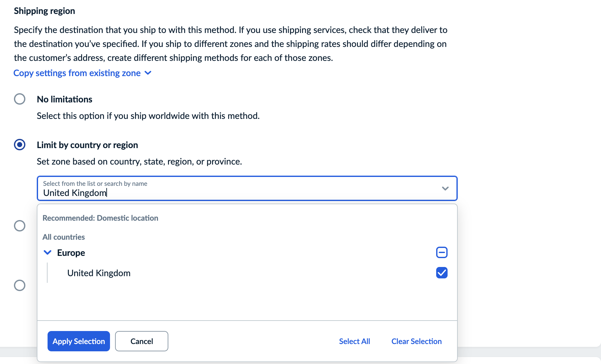Click the Europe region label
601x364 pixels.
[71, 253]
